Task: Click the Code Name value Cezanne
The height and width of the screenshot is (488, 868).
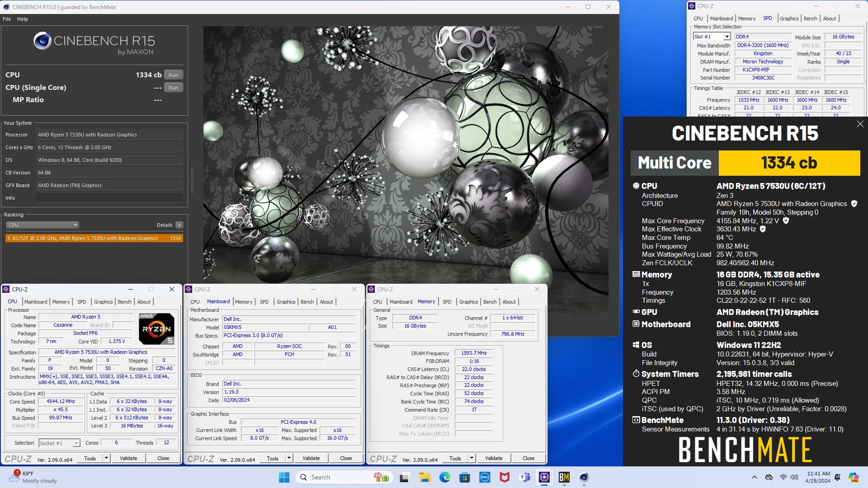Action: click(x=63, y=325)
